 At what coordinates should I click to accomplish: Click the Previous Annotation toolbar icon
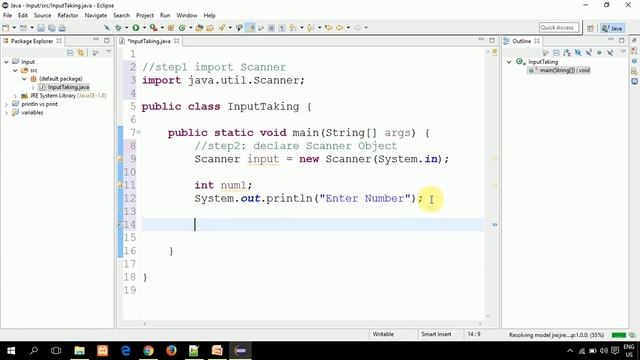[x=310, y=28]
